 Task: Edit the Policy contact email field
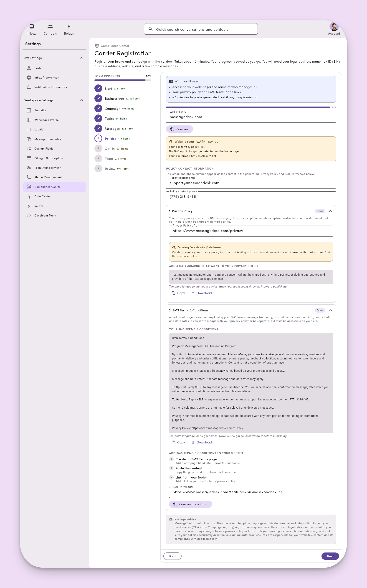click(x=251, y=183)
